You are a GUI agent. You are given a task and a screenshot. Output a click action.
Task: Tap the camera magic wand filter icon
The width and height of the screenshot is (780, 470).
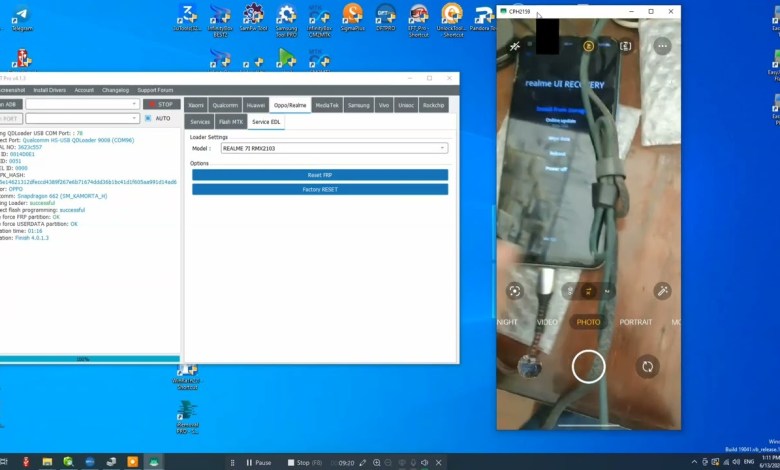661,291
